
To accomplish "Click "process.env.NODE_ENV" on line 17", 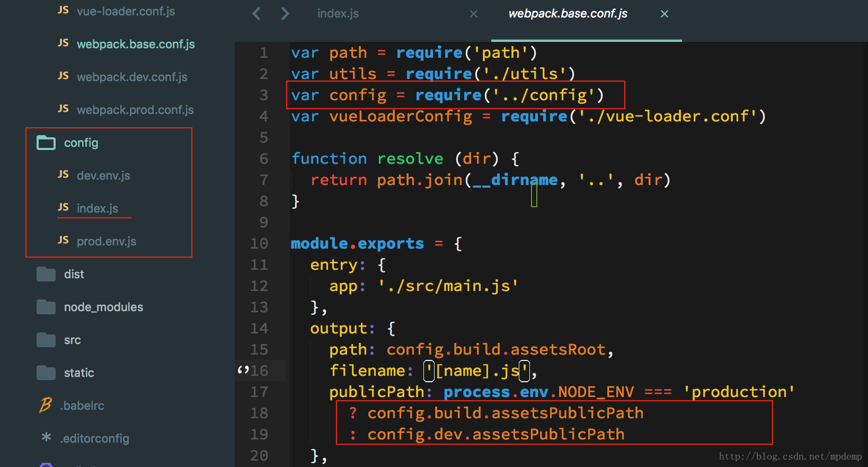I will [539, 392].
